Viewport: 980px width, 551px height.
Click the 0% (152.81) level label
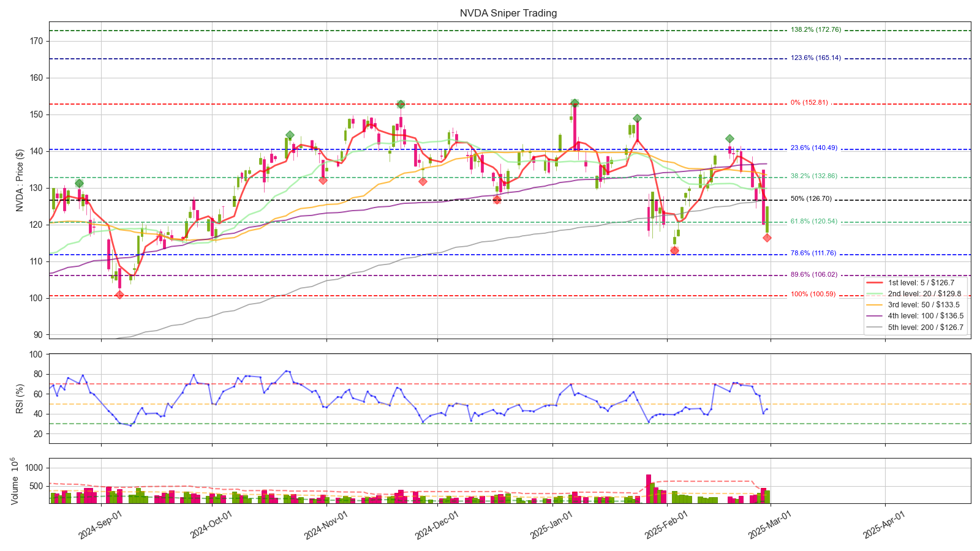[809, 102]
